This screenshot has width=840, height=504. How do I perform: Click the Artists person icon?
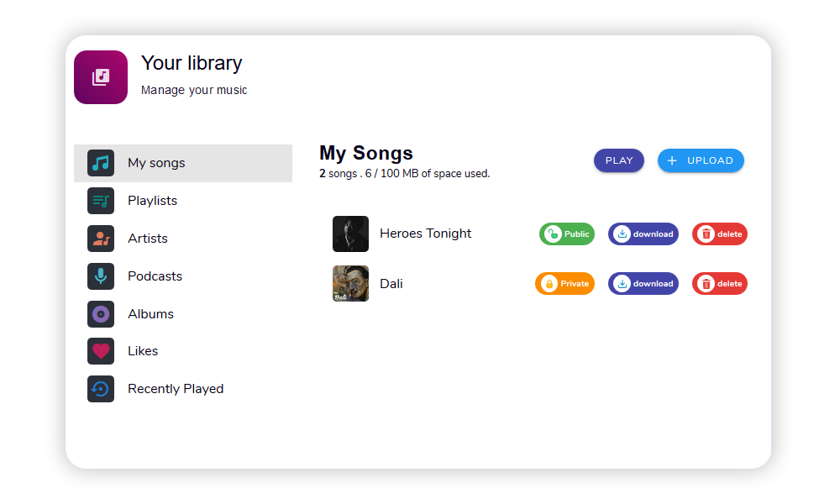pos(101,239)
